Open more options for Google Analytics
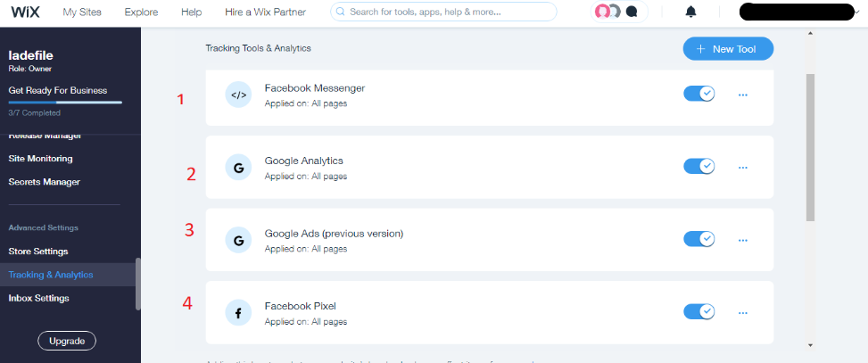Image resolution: width=868 pixels, height=363 pixels. (x=743, y=167)
